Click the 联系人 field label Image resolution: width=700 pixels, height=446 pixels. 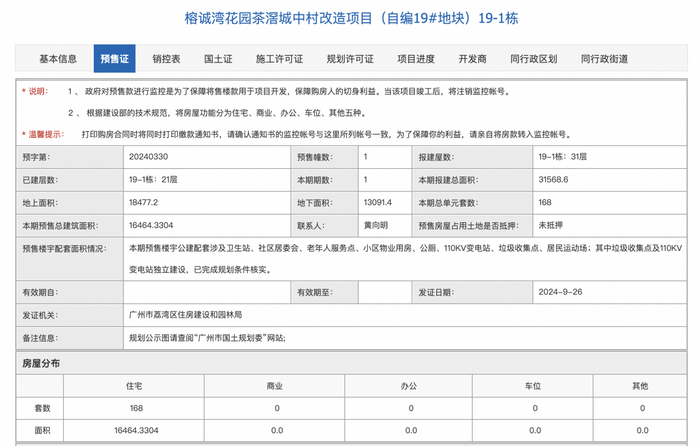click(x=311, y=225)
